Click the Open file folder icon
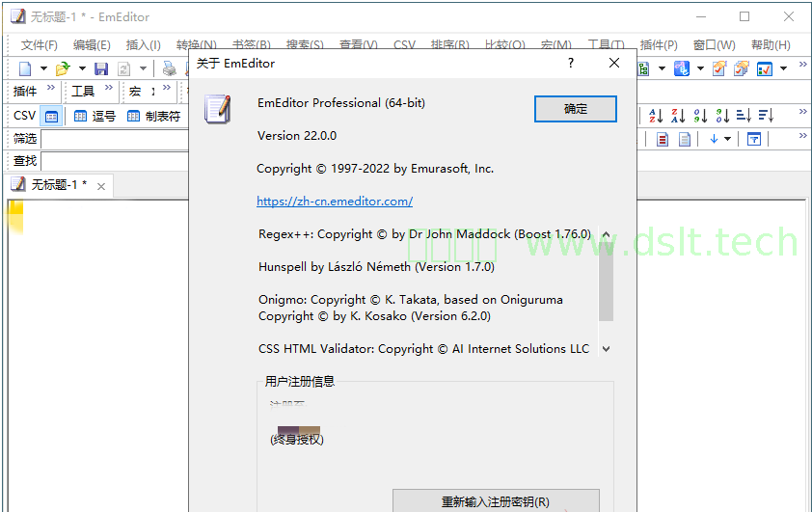This screenshot has width=812, height=512. [x=63, y=68]
